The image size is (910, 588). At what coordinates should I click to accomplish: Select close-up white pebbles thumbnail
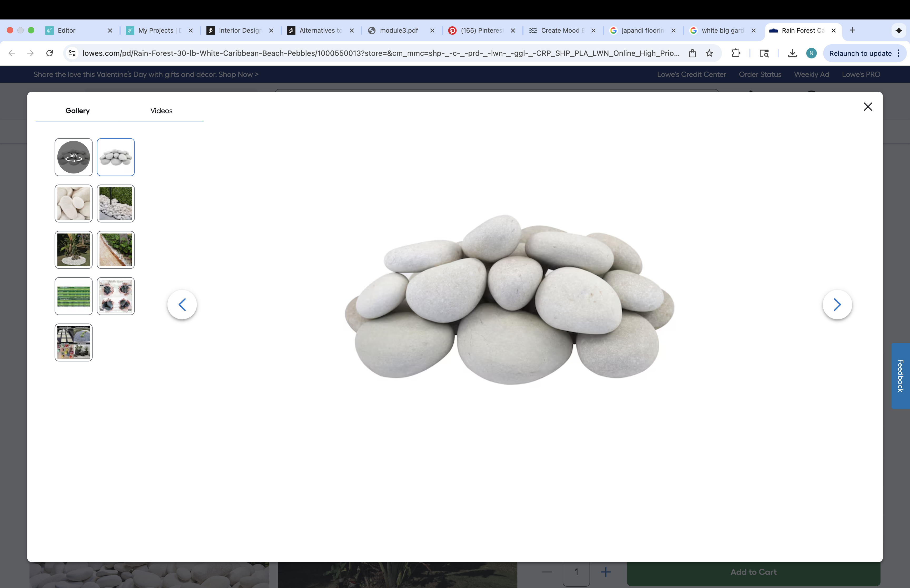point(73,203)
